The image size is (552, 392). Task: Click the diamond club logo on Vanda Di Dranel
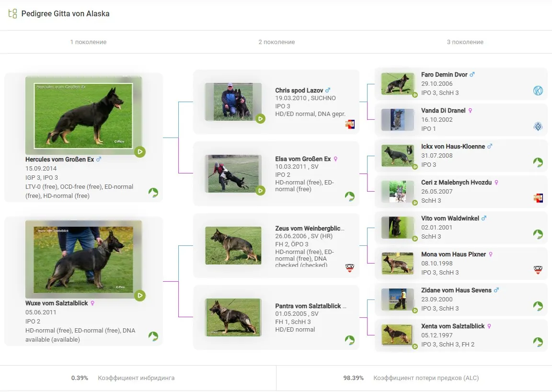[538, 127]
